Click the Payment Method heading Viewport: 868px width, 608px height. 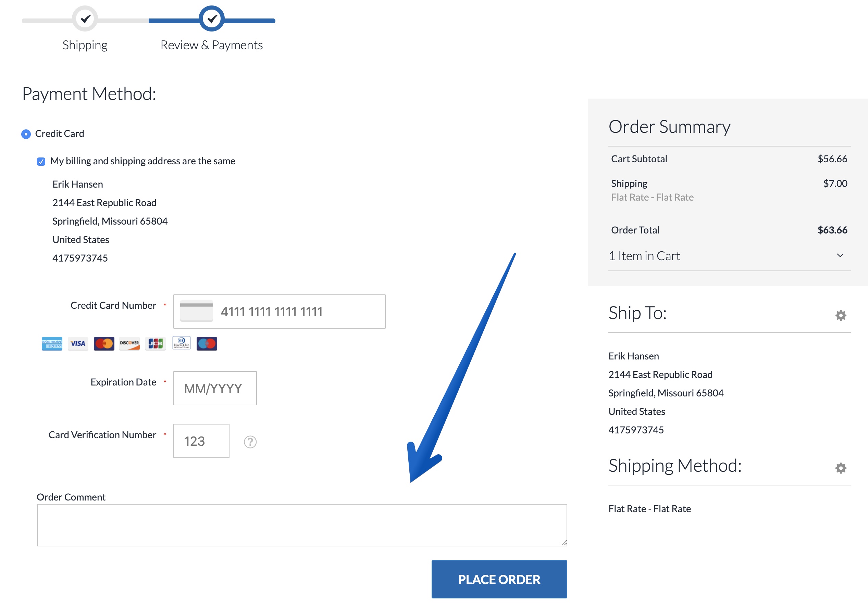coord(89,94)
